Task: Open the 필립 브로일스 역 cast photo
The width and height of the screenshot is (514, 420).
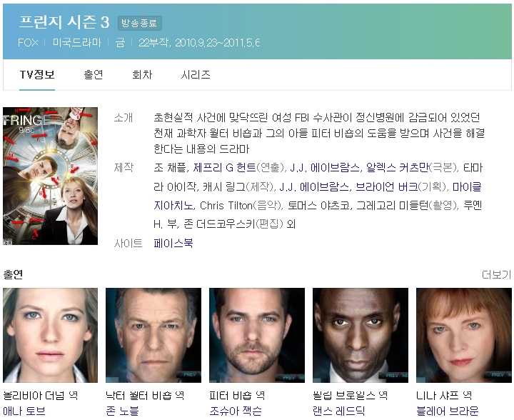Action: pyautogui.click(x=361, y=335)
